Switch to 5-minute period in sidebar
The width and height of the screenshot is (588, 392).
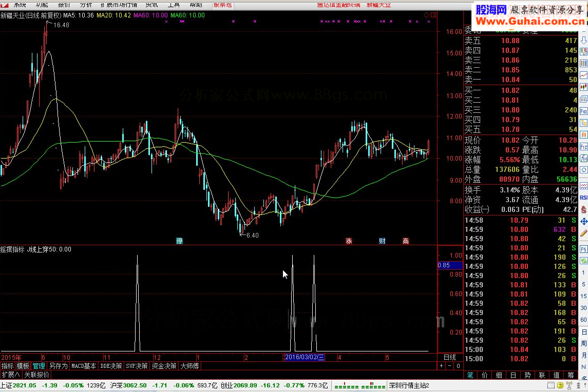click(584, 284)
